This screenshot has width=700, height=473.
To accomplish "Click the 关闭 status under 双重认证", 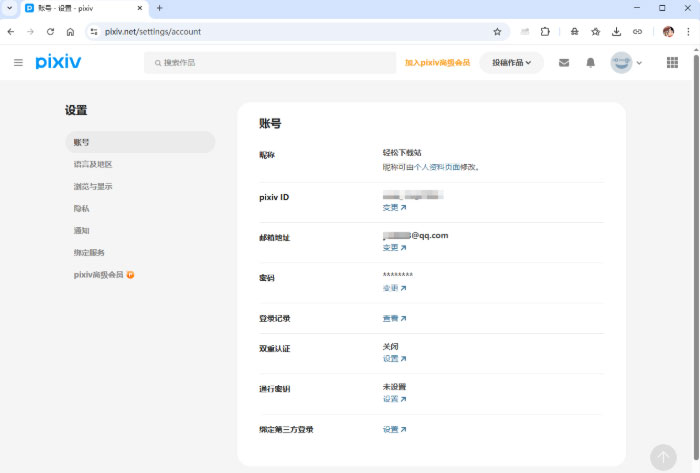I will pyautogui.click(x=390, y=346).
